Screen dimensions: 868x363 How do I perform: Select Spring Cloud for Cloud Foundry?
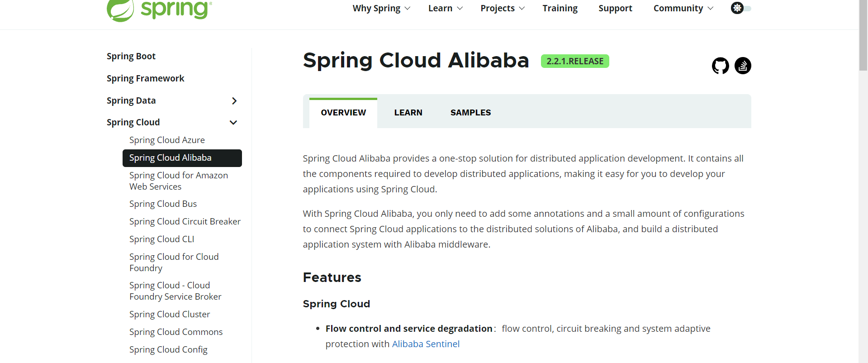tap(174, 262)
